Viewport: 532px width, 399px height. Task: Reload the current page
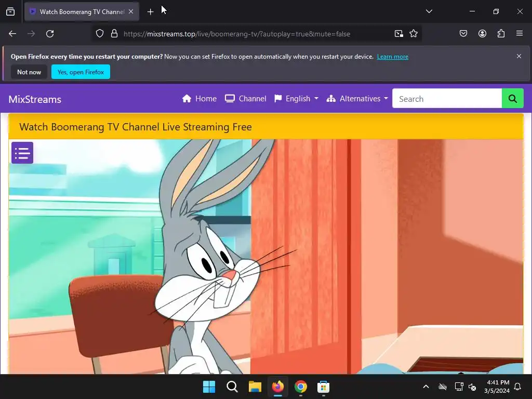(50, 34)
